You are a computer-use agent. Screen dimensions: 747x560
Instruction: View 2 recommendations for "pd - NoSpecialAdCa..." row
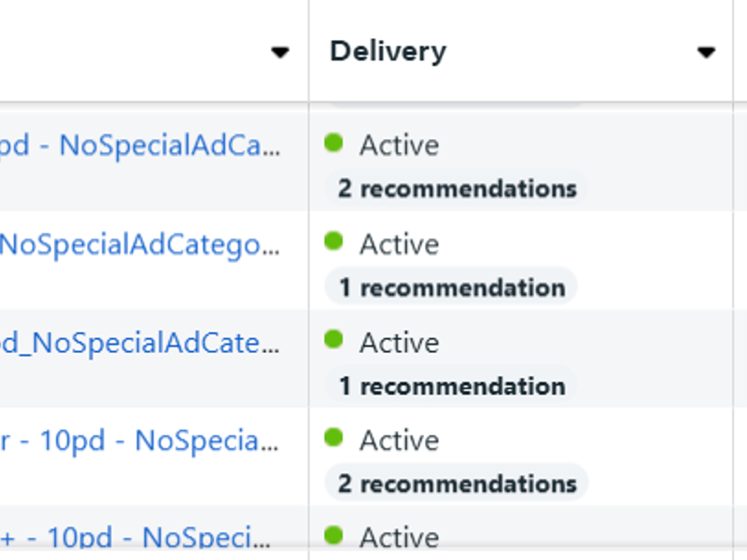point(457,189)
